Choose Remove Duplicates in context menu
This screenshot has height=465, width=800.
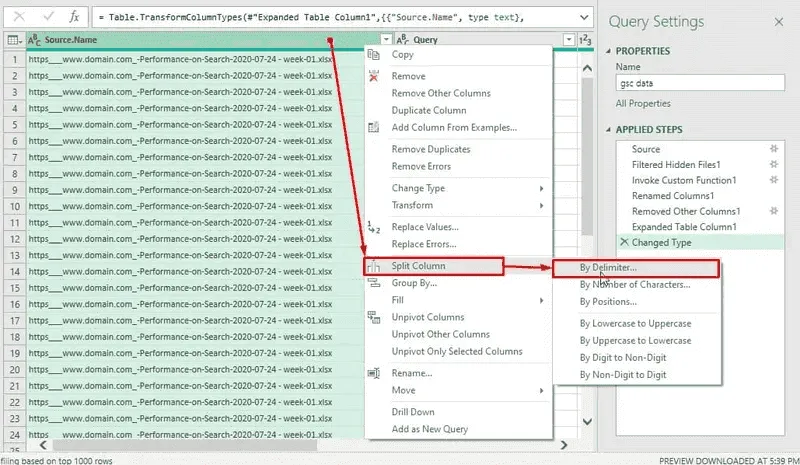click(x=431, y=149)
